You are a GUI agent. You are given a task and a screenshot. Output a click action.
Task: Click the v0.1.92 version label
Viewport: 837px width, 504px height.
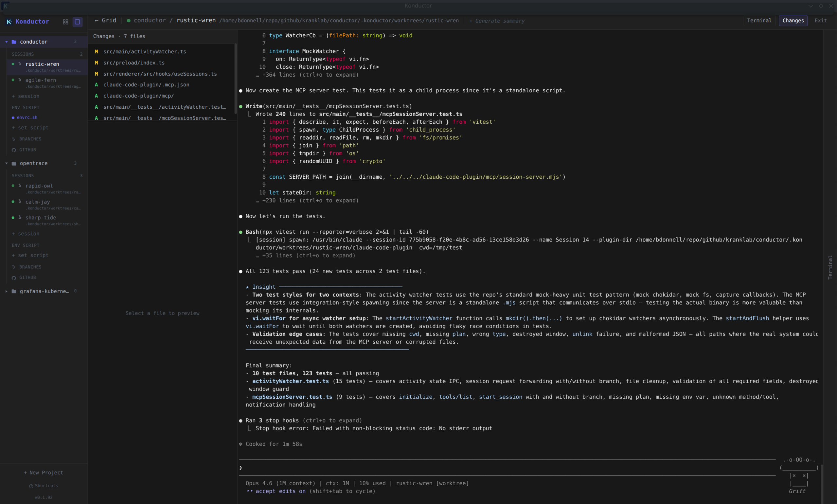point(44,497)
